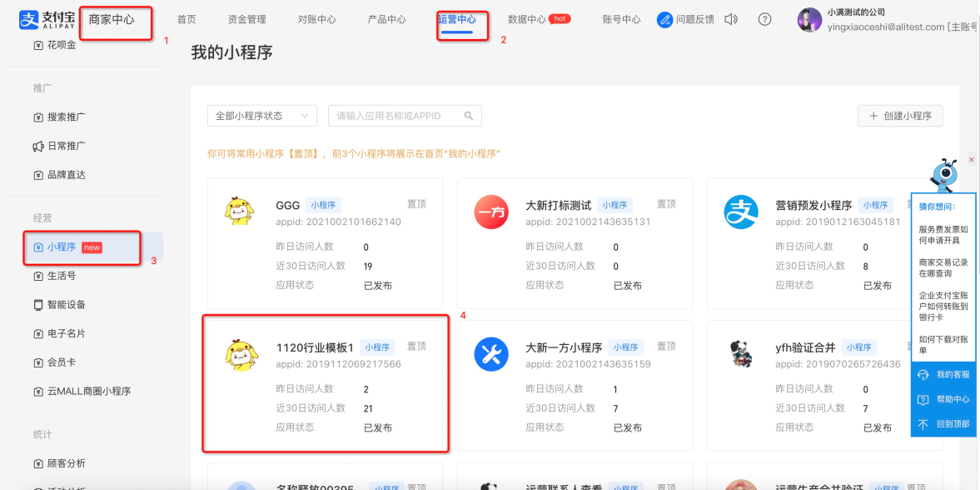Click the 花呗金 sidebar icon
Viewport: 980px width, 490px height.
click(38, 45)
